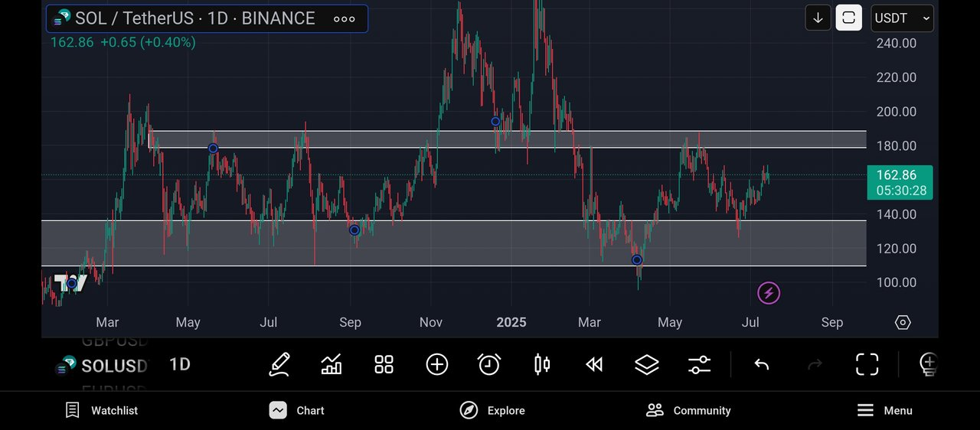Select the marker point near 100 bottom left
Viewport: 980px width, 430px height.
pos(73,284)
